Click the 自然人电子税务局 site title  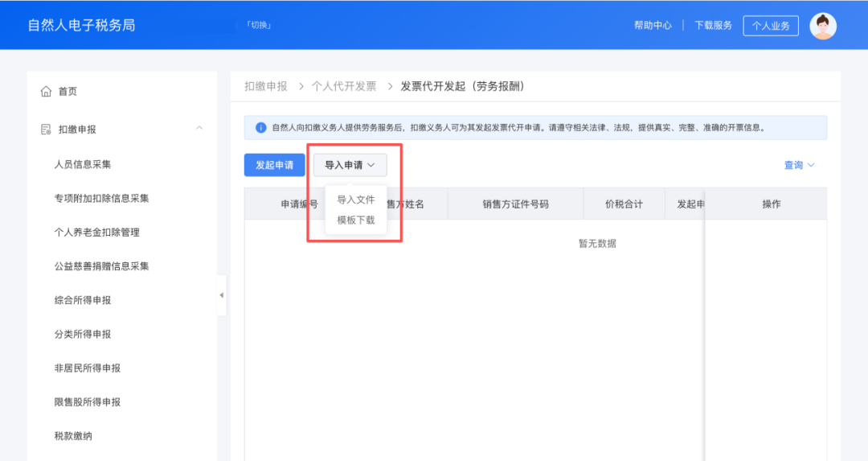[x=81, y=26]
